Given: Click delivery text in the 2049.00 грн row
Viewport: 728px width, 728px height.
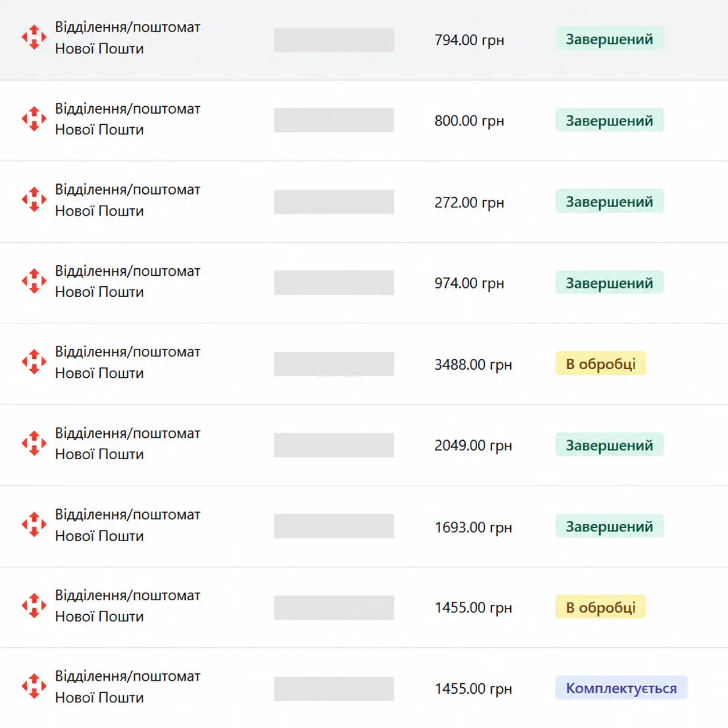Looking at the screenshot, I should [128, 444].
